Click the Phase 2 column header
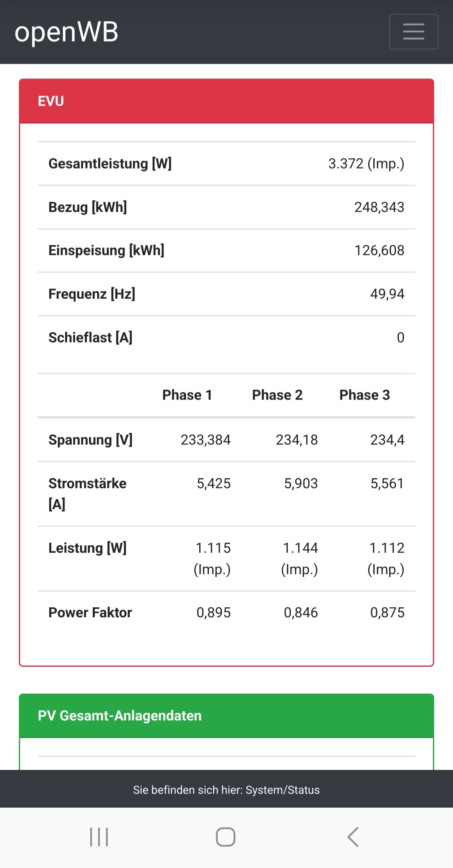The image size is (453, 868). 277,395
